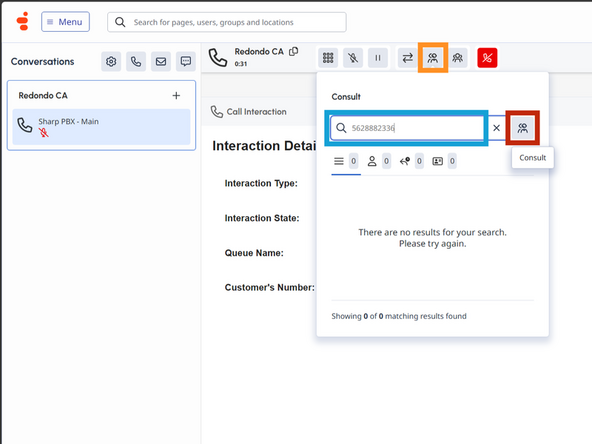
Task: Switch to the queues results tab
Action: (411, 162)
